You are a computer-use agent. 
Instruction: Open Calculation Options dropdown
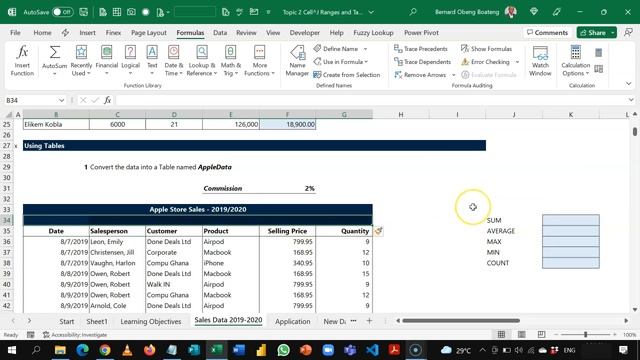tap(576, 61)
